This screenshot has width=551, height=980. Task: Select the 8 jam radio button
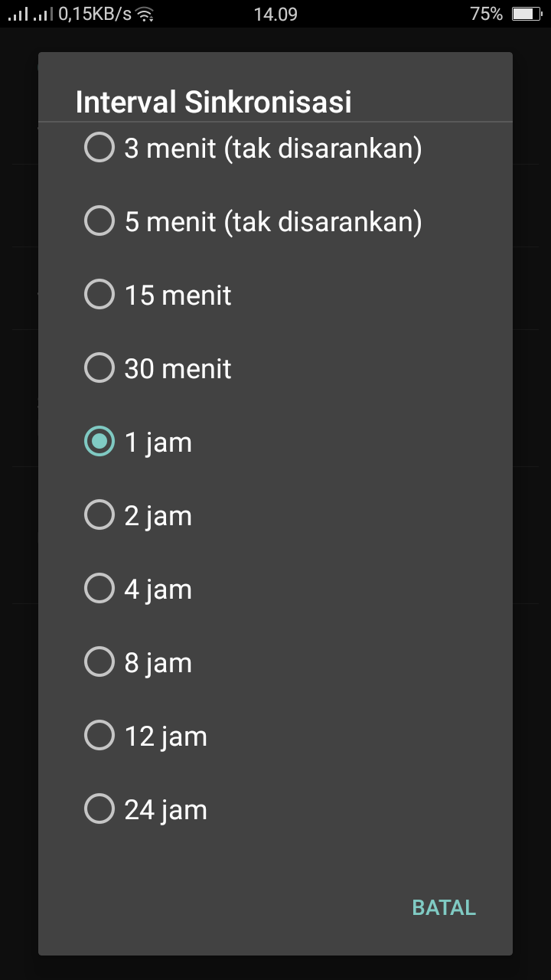tap(99, 661)
